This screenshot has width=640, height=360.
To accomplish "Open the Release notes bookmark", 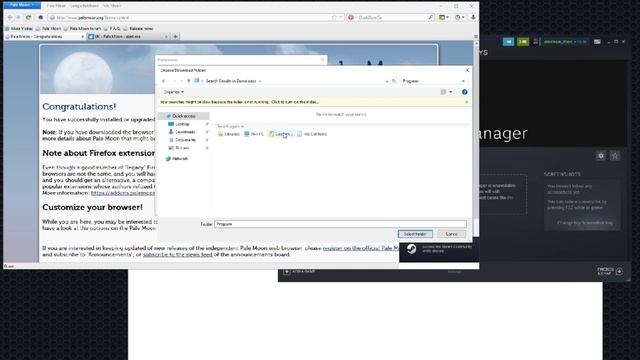I will coord(138,29).
